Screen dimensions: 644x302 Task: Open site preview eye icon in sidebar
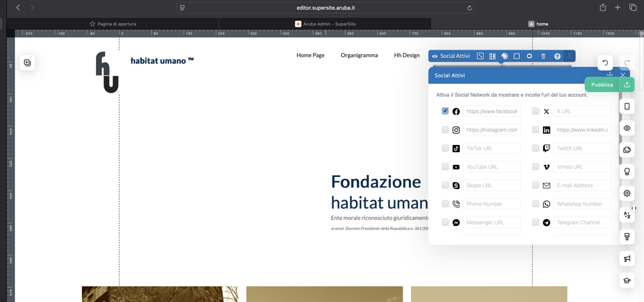pyautogui.click(x=627, y=128)
